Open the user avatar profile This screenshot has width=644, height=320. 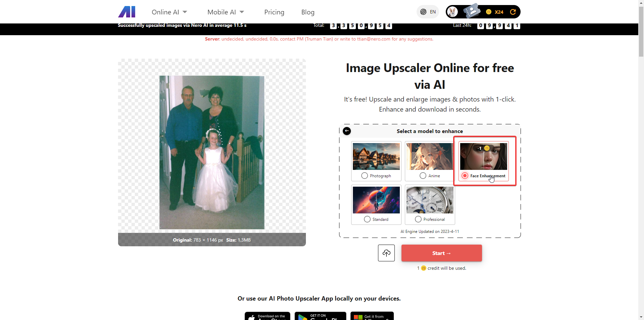pos(452,12)
